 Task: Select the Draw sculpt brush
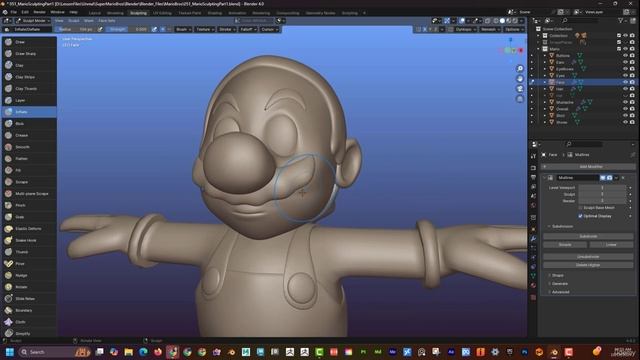[29, 42]
